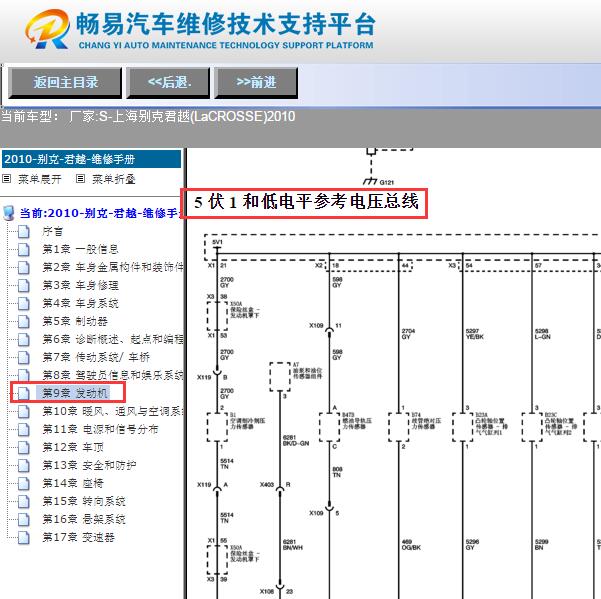Viewport: 601px width, 599px height.
Task: Open 第12章 车顶
Action: 73,447
